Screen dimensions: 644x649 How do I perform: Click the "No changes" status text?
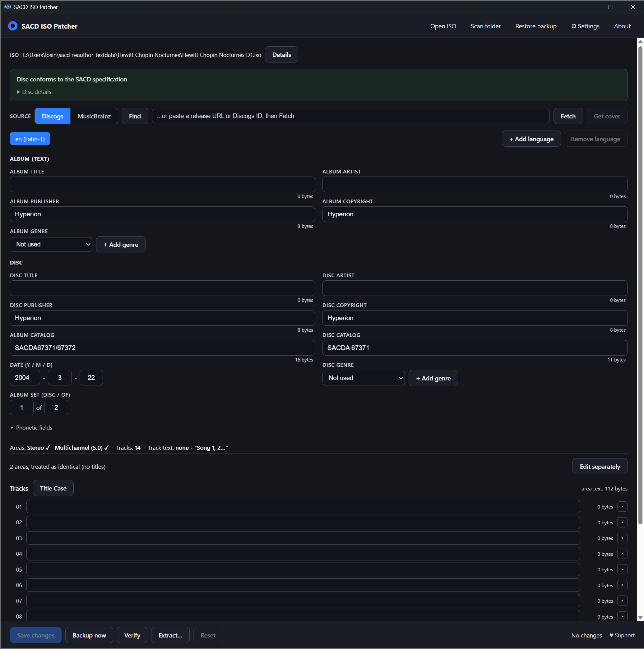(586, 635)
